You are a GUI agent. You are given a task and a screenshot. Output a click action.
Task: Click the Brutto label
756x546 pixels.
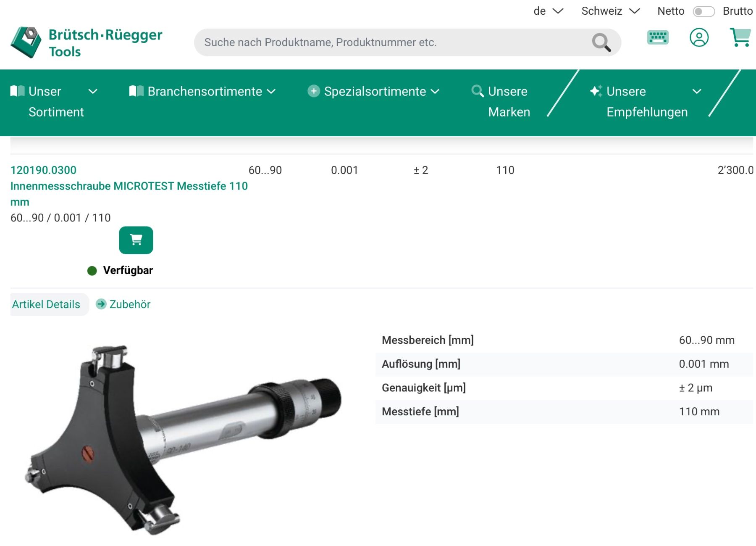coord(738,11)
